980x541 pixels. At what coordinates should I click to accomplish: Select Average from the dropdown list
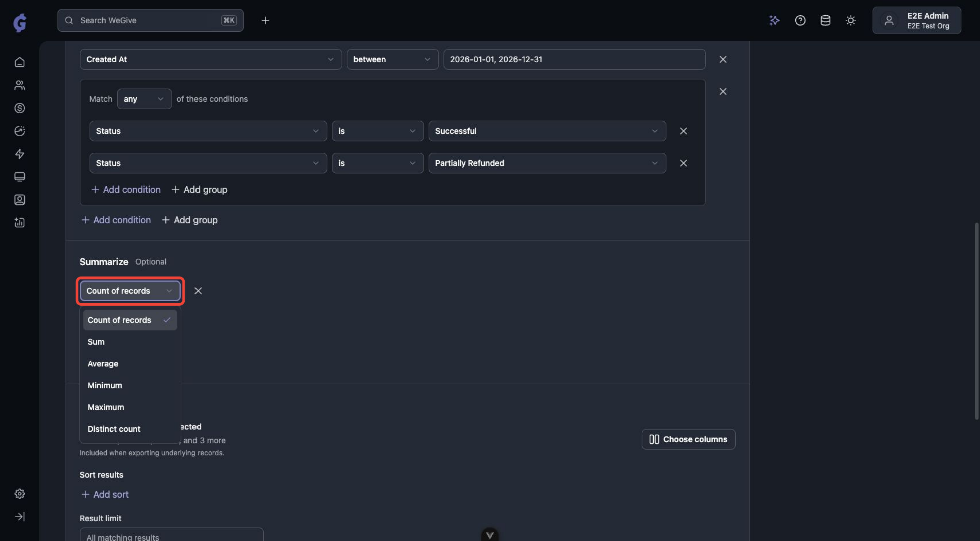[x=130, y=364]
